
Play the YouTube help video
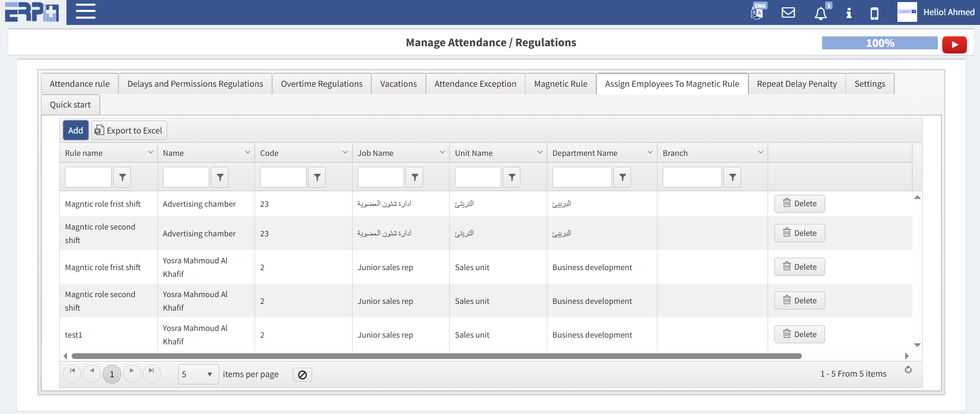click(954, 45)
